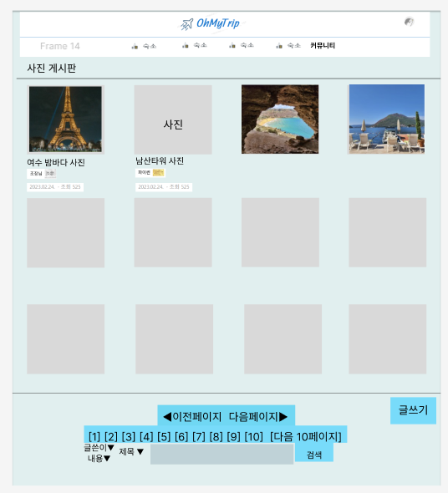This screenshot has width=448, height=493.
Task: Open the 커뮤니티 menu item
Action: 323,46
